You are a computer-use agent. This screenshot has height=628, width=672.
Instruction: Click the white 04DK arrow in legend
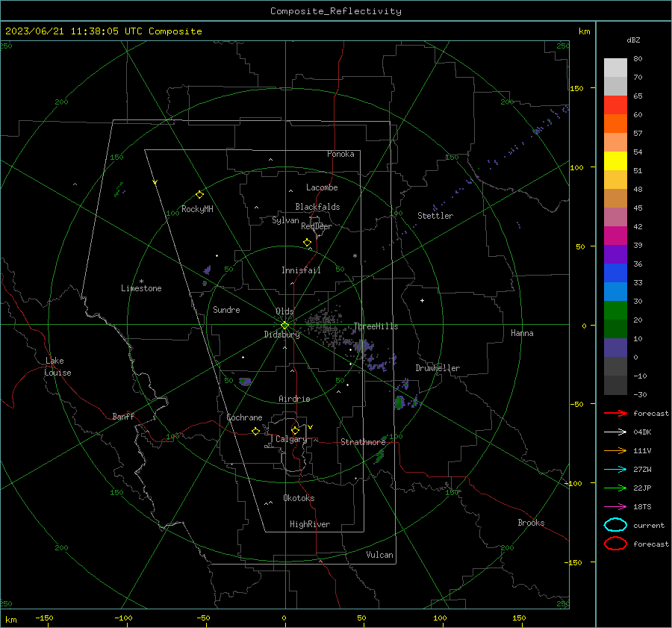tap(615, 432)
